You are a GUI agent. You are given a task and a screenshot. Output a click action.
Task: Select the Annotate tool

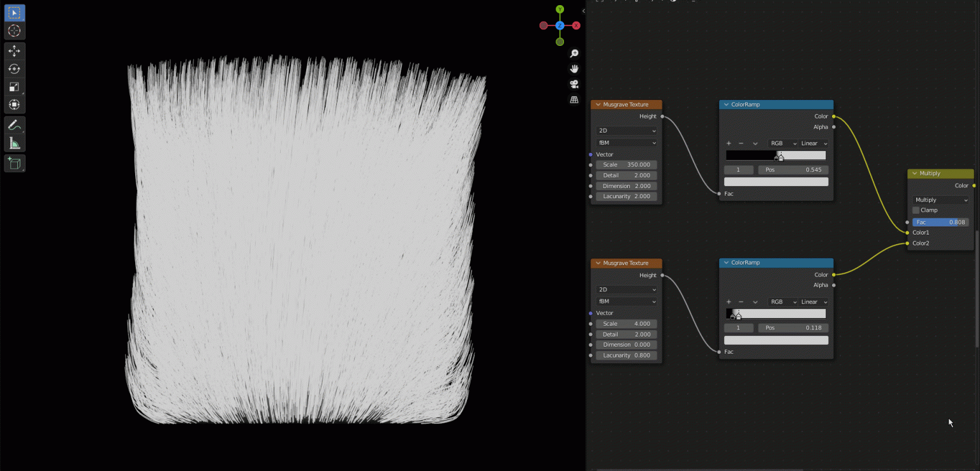pos(14,124)
